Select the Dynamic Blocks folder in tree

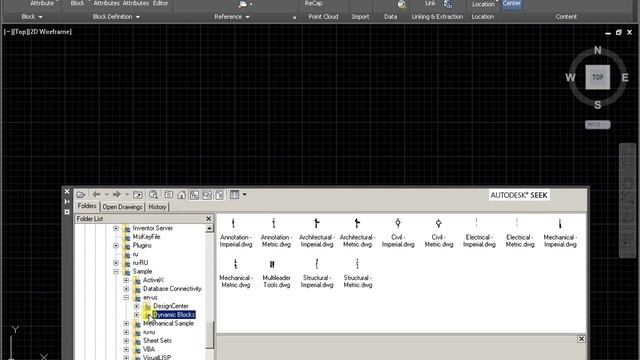[174, 315]
